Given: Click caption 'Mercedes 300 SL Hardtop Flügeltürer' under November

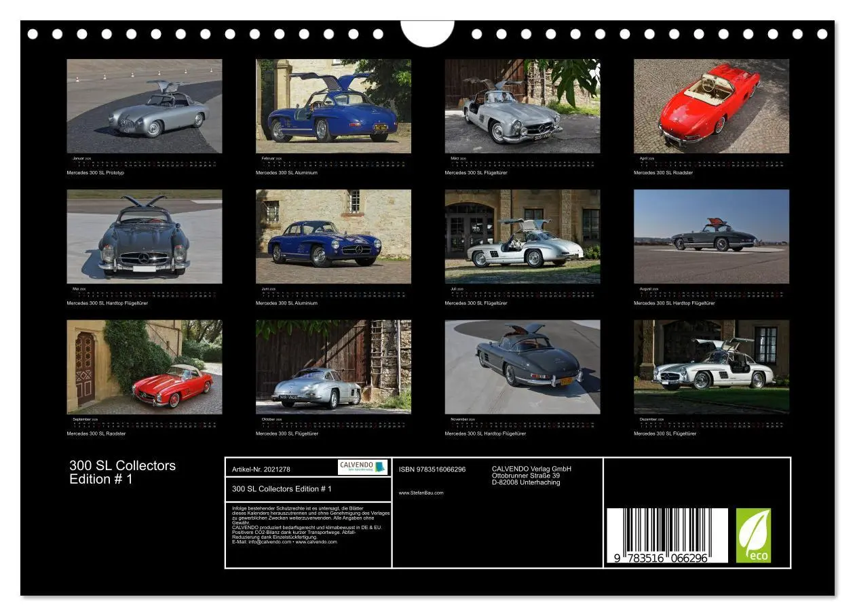Looking at the screenshot, I should (x=485, y=434).
